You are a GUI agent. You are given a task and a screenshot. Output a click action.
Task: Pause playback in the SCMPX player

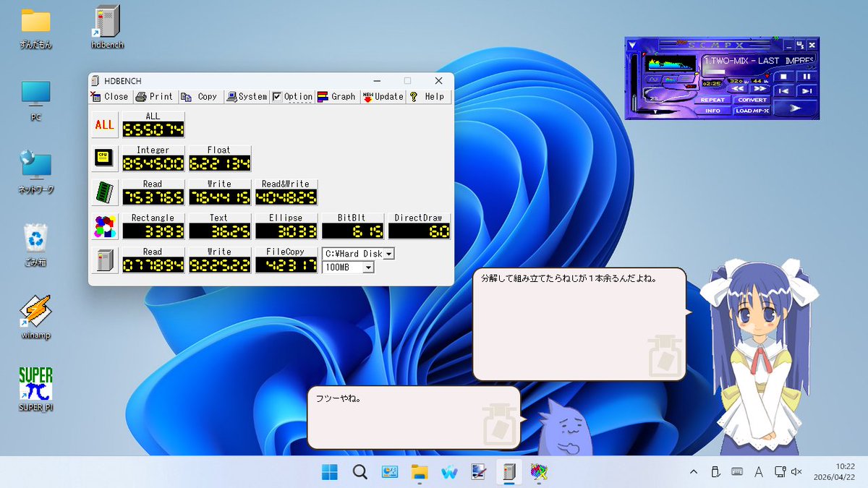coord(807,76)
